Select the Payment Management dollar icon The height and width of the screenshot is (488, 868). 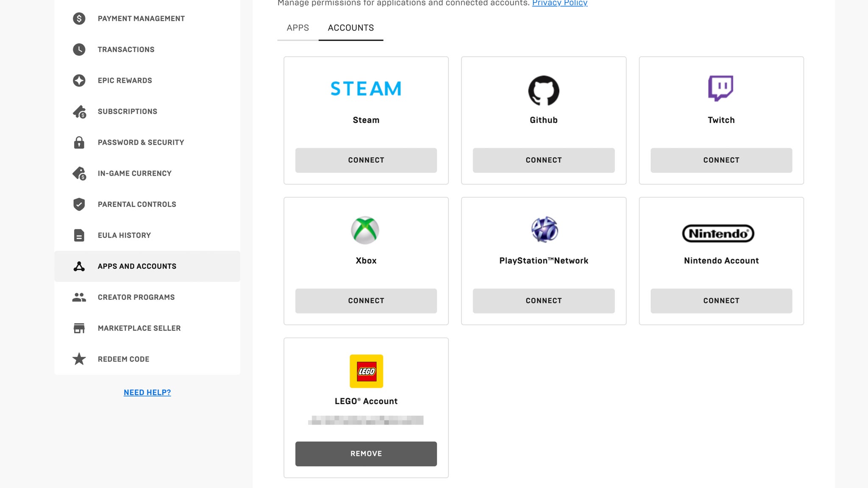[x=79, y=19]
